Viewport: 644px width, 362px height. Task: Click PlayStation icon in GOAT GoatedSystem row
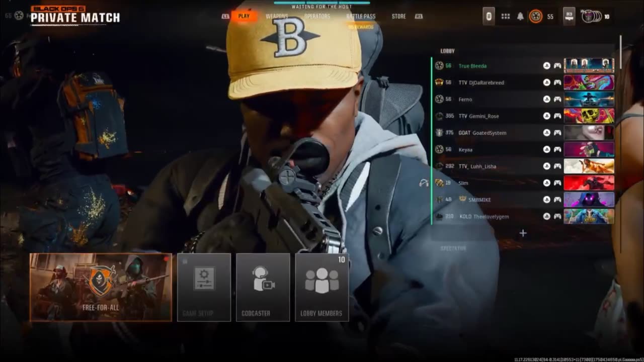pyautogui.click(x=546, y=133)
